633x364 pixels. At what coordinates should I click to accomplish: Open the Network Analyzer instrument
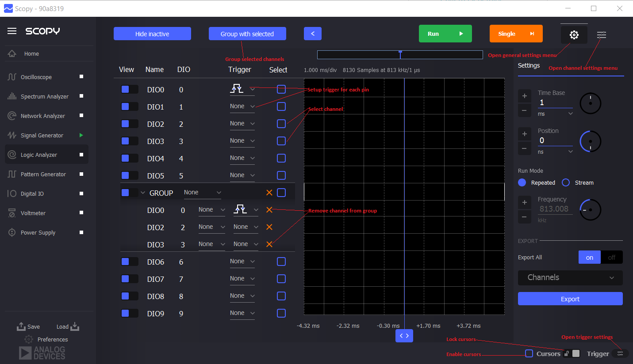click(x=43, y=116)
